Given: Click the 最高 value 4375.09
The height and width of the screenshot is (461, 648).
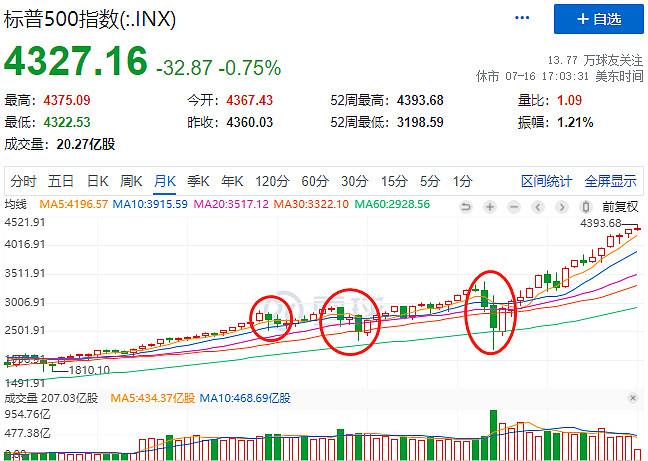Looking at the screenshot, I should [67, 100].
